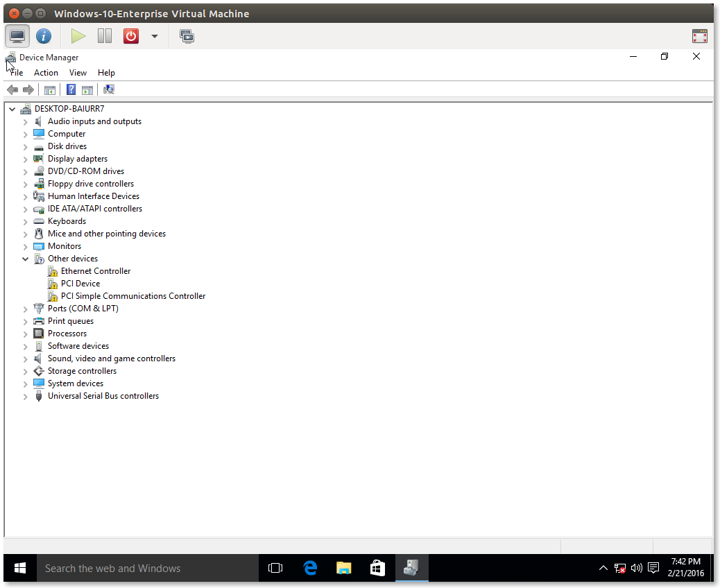Click the network disconnected tray icon
The image size is (720, 588).
(x=620, y=569)
